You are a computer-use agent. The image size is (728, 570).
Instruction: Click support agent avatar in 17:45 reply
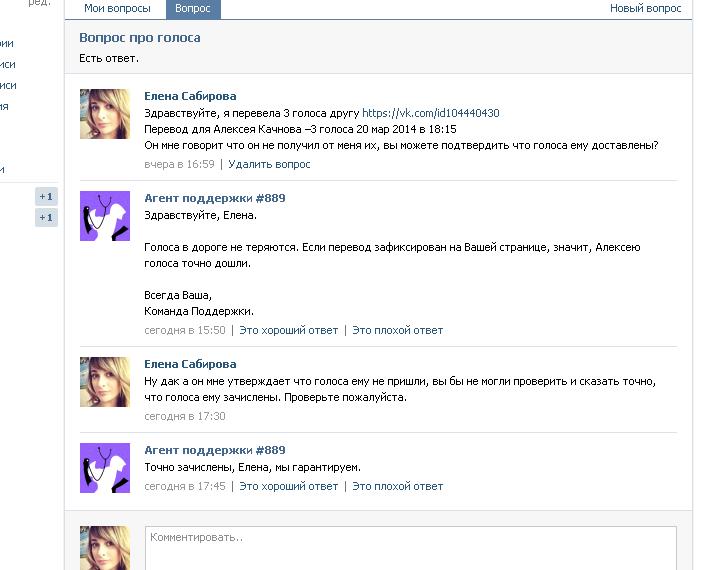[x=105, y=467]
